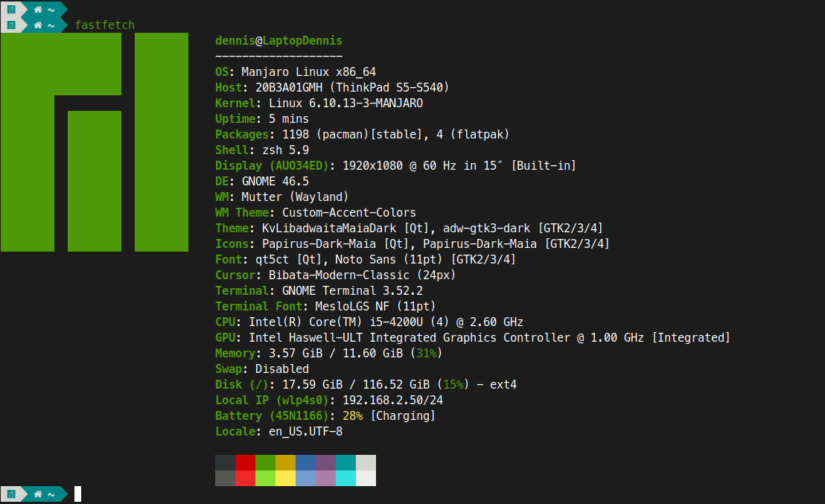Image resolution: width=825 pixels, height=504 pixels.
Task: Click the home icon in the topmost prompt
Action: [37, 10]
